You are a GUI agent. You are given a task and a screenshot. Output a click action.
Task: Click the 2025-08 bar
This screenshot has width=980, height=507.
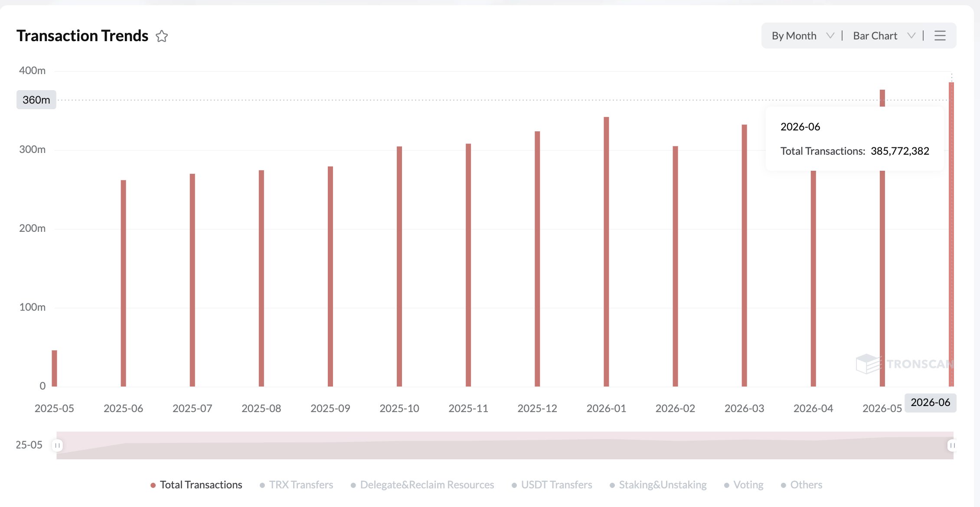[x=261, y=279]
